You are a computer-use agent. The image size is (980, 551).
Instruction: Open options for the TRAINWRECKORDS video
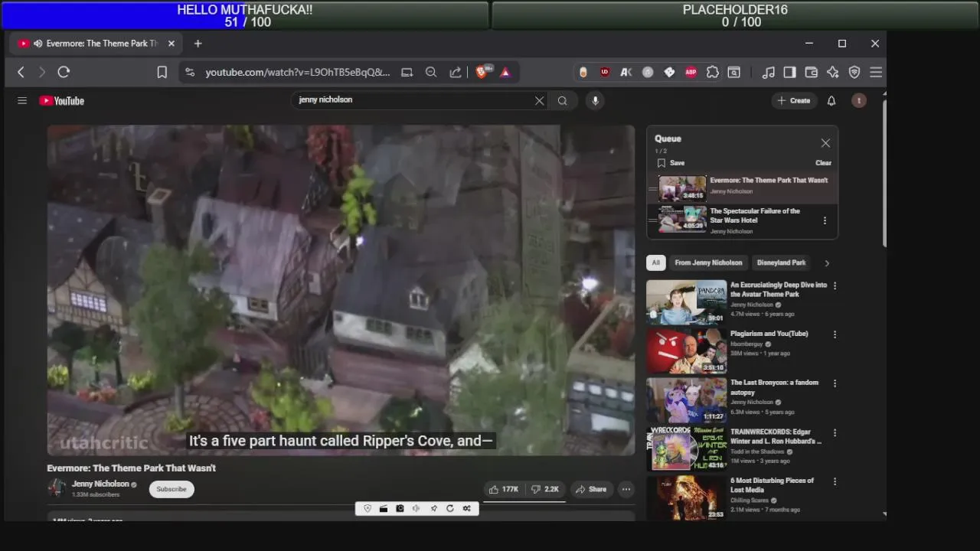(835, 432)
